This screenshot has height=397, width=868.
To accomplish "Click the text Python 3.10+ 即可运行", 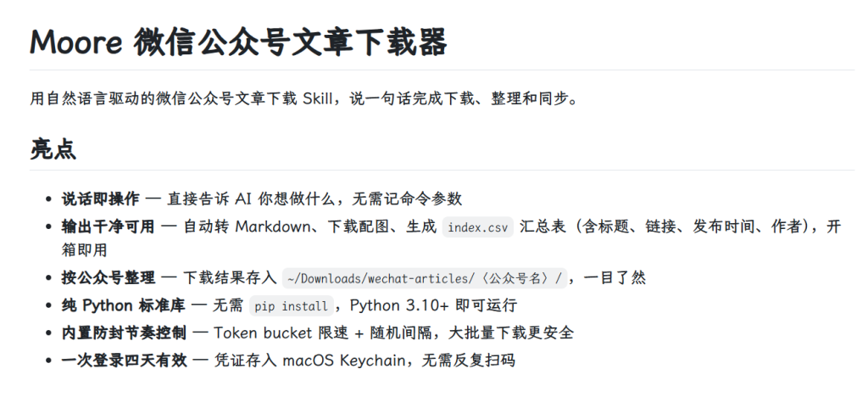I will [433, 305].
